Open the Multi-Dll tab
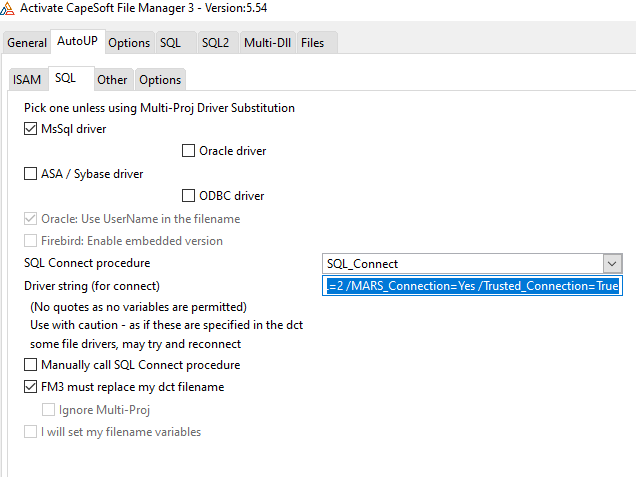The height and width of the screenshot is (477, 636). pyautogui.click(x=266, y=43)
